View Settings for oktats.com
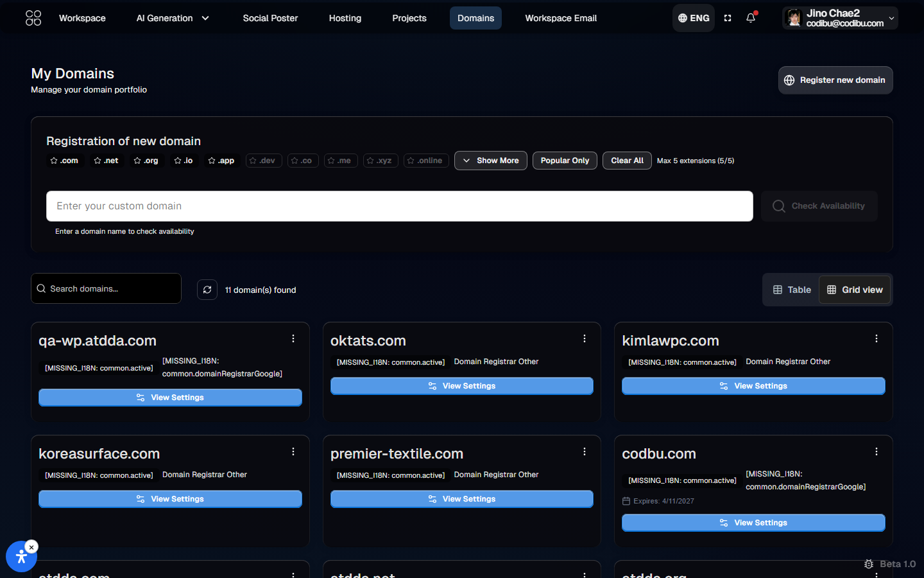 click(x=462, y=386)
